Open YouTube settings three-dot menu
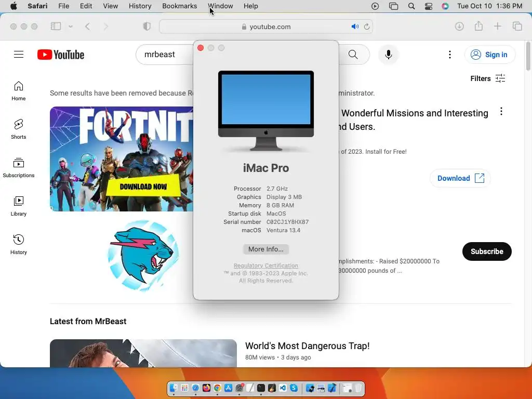 (450, 55)
